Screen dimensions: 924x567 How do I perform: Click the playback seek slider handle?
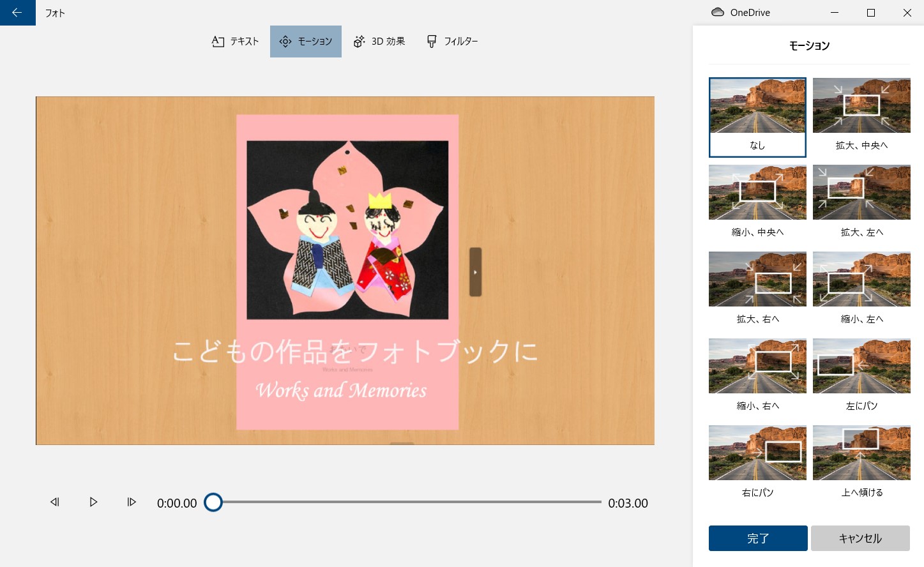(x=213, y=503)
